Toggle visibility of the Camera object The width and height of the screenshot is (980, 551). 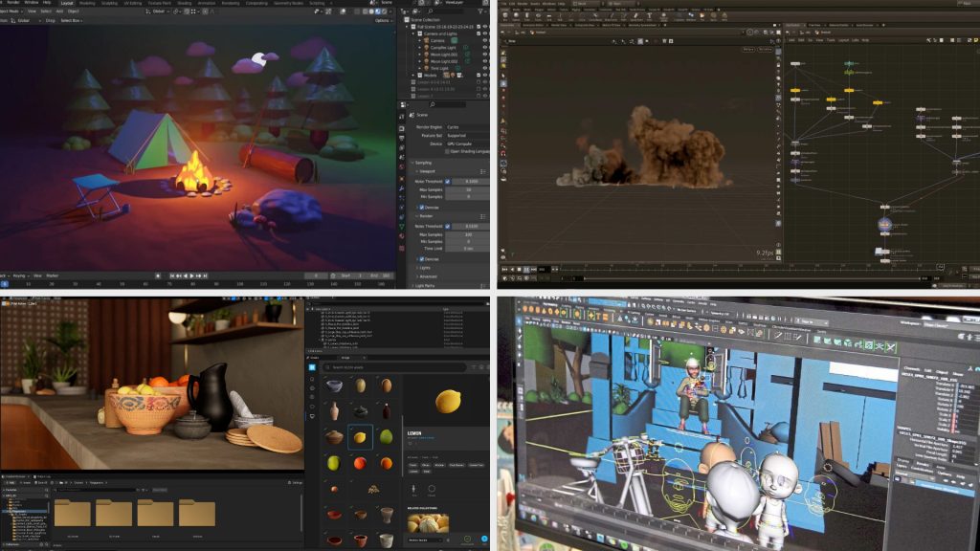click(485, 41)
